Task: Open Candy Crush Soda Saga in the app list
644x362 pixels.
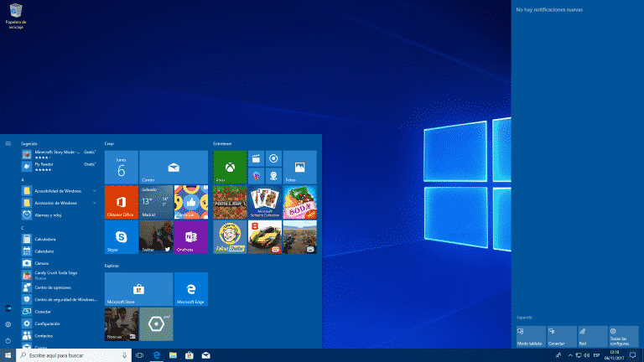Action: tap(60, 275)
